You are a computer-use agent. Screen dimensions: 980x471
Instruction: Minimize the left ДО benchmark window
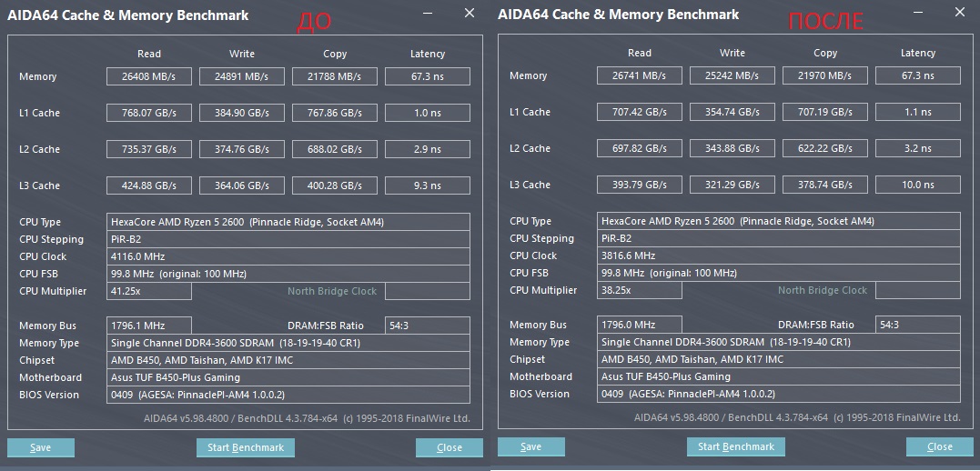(x=428, y=14)
